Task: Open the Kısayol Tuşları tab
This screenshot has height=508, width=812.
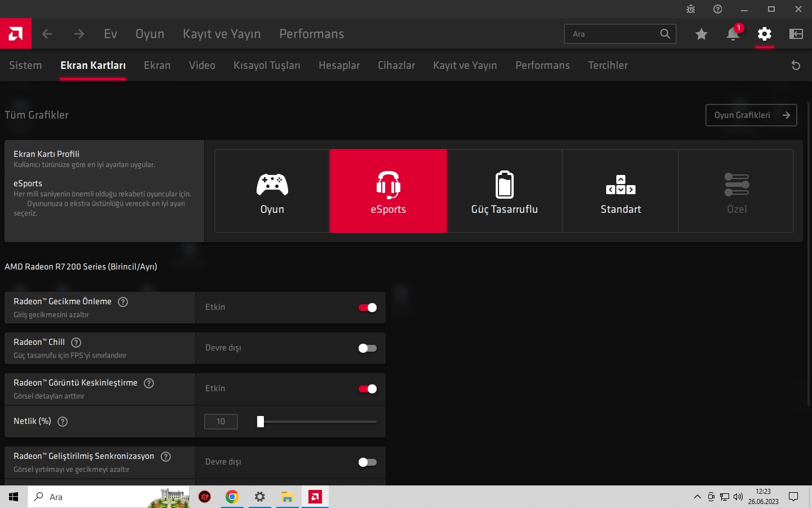Action: click(x=267, y=65)
